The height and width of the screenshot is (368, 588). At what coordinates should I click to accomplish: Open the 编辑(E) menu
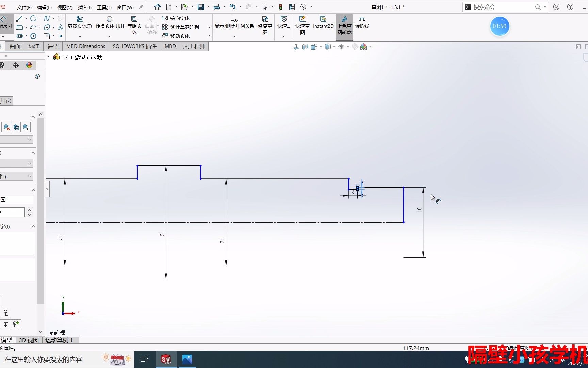point(44,7)
